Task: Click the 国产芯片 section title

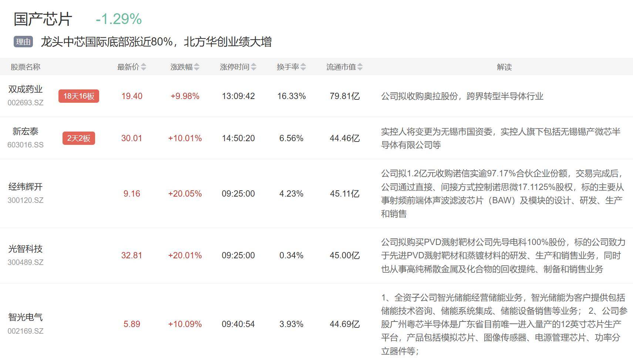Action: pos(43,19)
